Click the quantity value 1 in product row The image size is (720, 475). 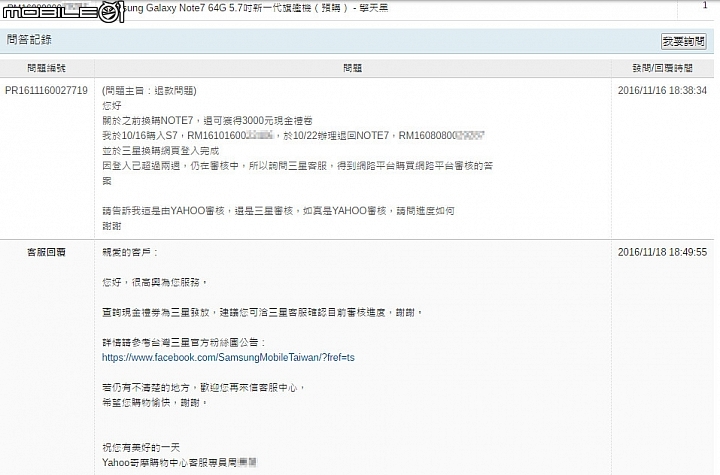(705, 6)
